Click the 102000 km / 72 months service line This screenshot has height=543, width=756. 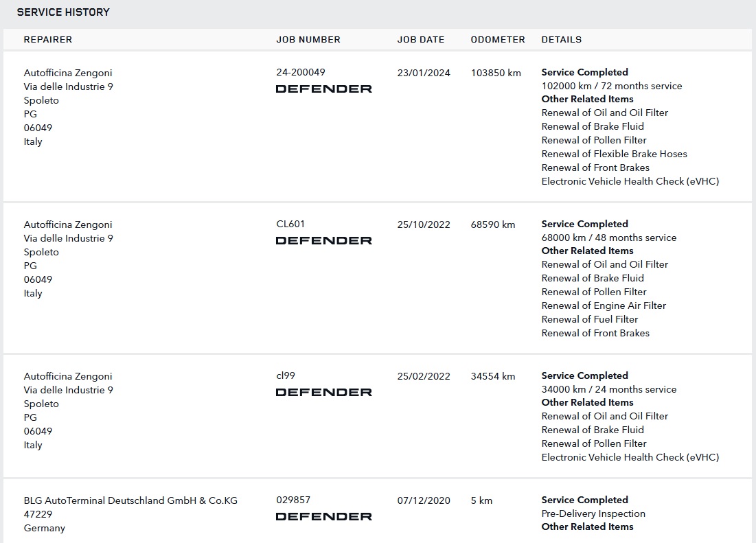tap(612, 86)
